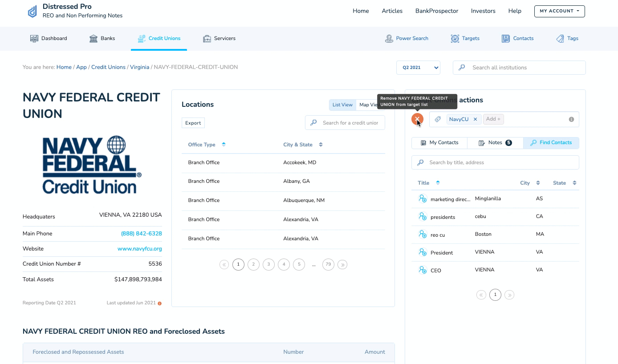The width and height of the screenshot is (618, 364).
Task: Click the Servicers briefcase icon
Action: click(207, 38)
